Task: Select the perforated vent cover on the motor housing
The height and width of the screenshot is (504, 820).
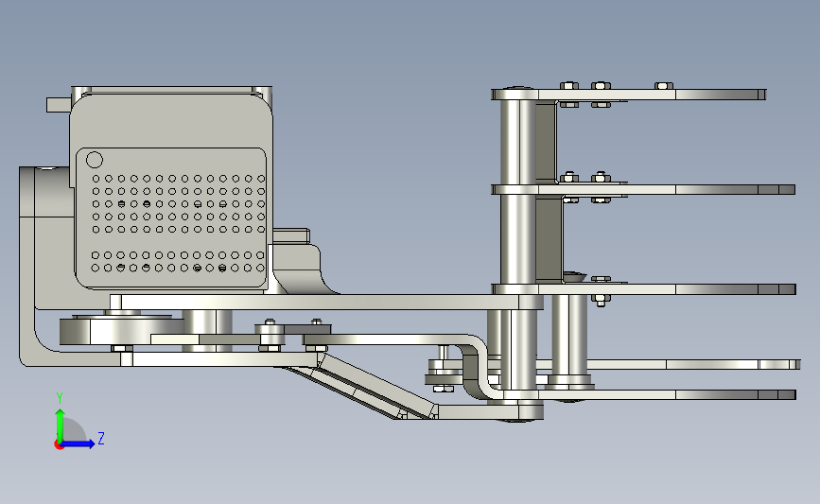Action: (x=171, y=218)
